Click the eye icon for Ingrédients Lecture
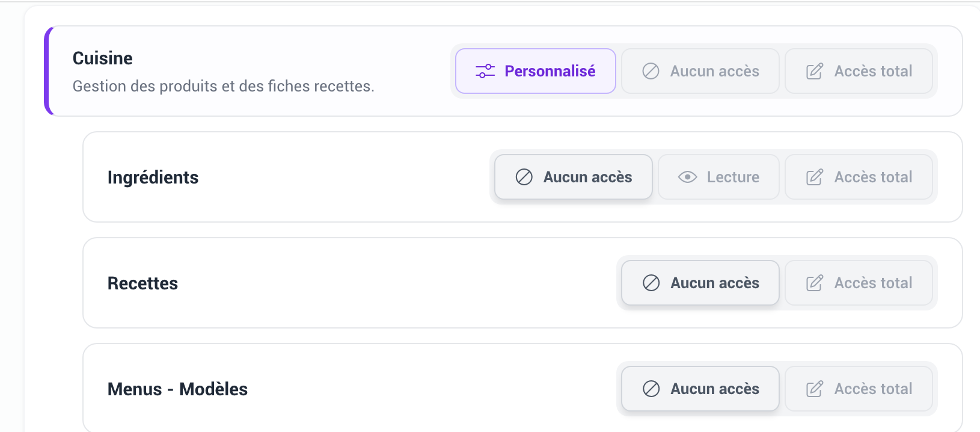This screenshot has height=432, width=980. 687,177
